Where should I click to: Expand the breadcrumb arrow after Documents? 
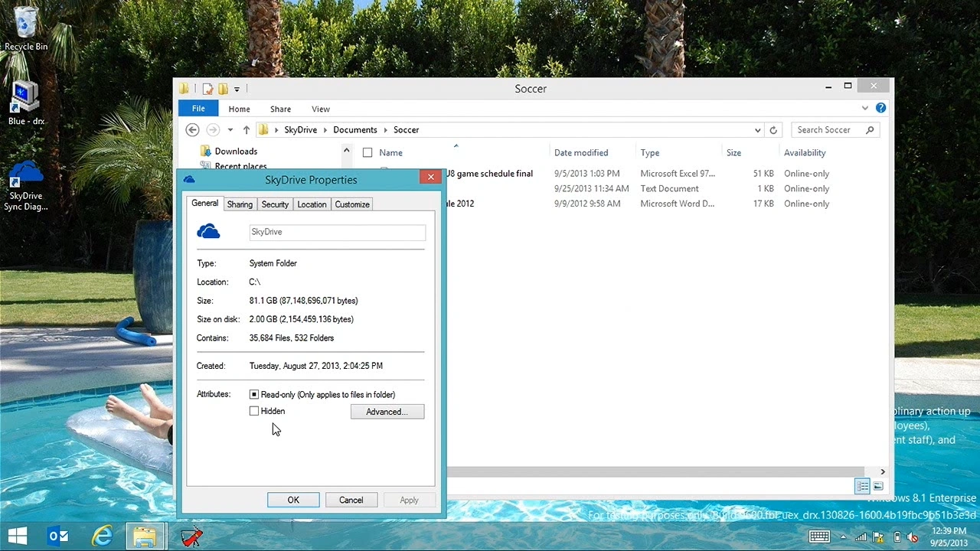[385, 130]
